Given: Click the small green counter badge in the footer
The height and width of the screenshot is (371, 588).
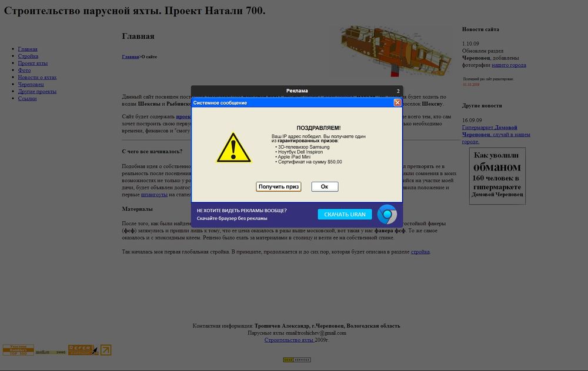Looking at the screenshot, I should point(50,352).
